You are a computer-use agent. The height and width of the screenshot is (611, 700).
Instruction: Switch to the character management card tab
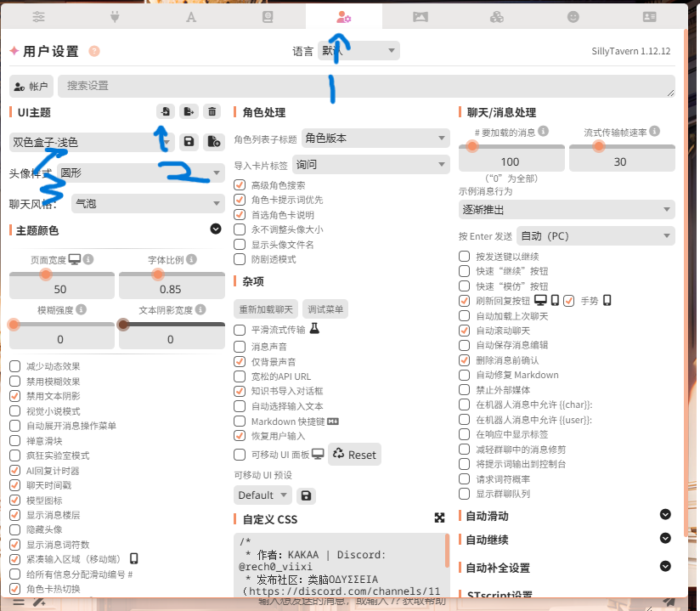coord(650,16)
